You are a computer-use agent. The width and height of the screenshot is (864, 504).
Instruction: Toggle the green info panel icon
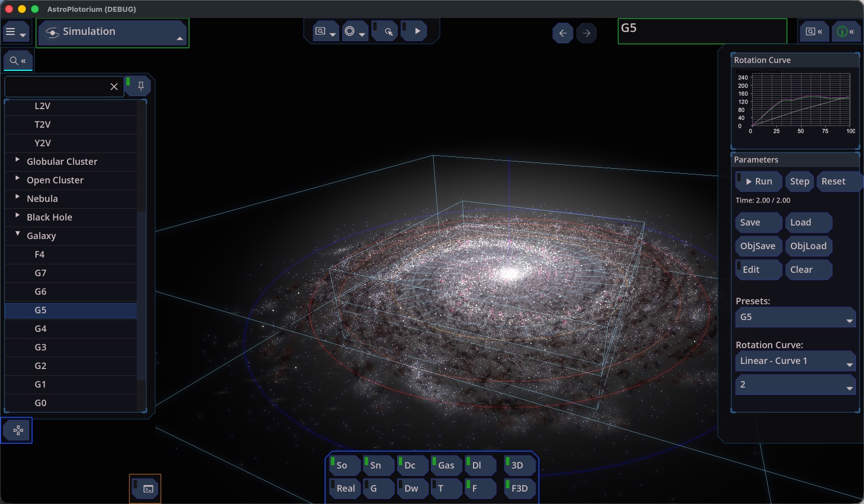pyautogui.click(x=846, y=32)
